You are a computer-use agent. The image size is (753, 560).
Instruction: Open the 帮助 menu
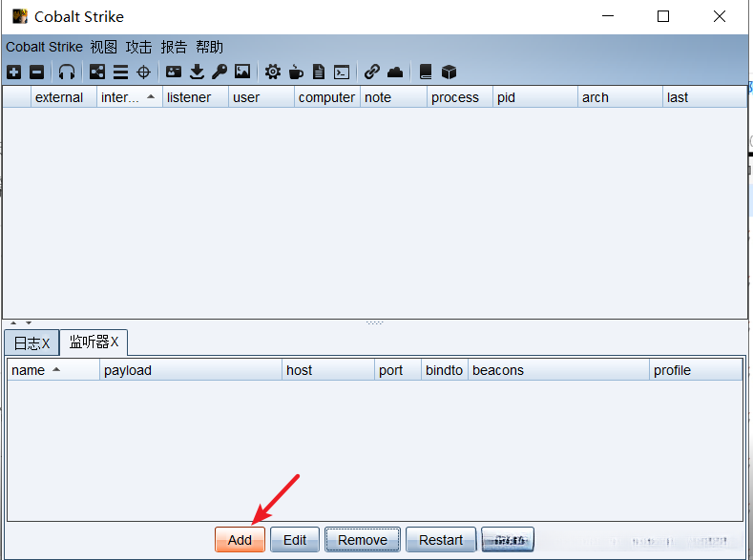[209, 47]
